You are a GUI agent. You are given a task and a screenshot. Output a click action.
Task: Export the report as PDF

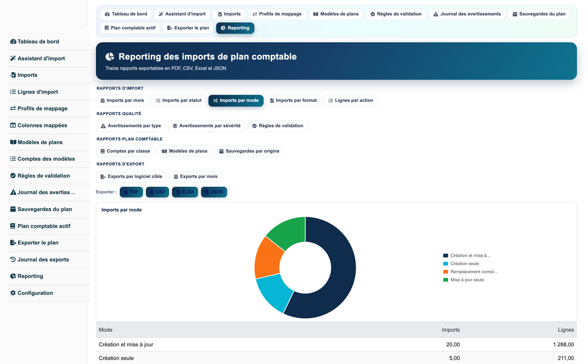point(131,192)
